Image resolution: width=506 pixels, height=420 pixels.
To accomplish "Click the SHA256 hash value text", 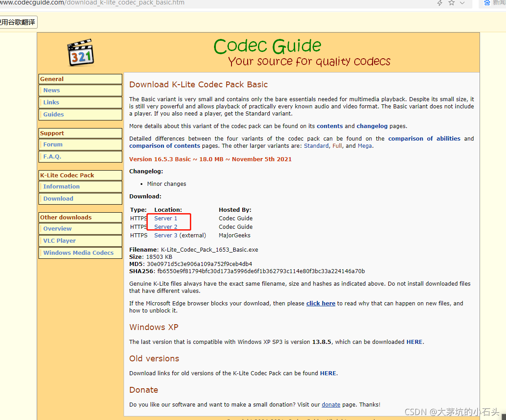I will [x=261, y=271].
